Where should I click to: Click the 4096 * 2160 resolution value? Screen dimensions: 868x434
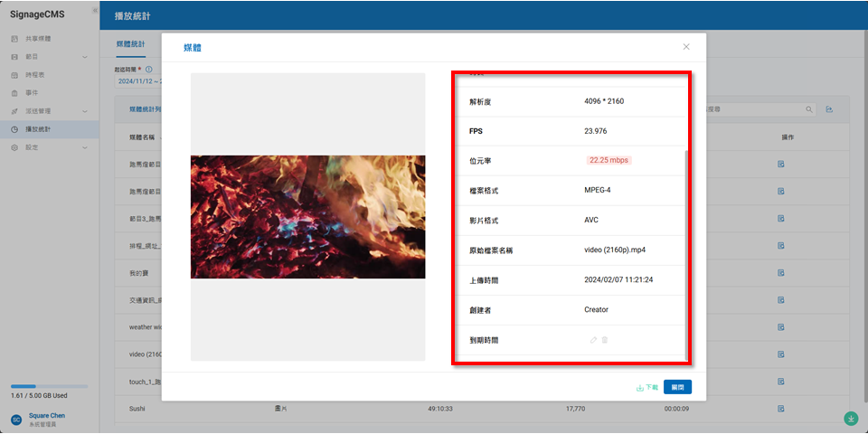pyautogui.click(x=604, y=101)
